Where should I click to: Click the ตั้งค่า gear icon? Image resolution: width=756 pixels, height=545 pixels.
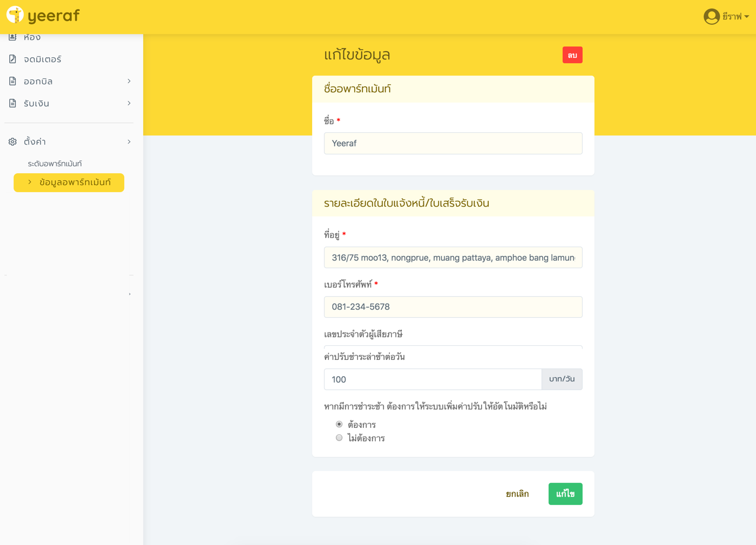12,141
